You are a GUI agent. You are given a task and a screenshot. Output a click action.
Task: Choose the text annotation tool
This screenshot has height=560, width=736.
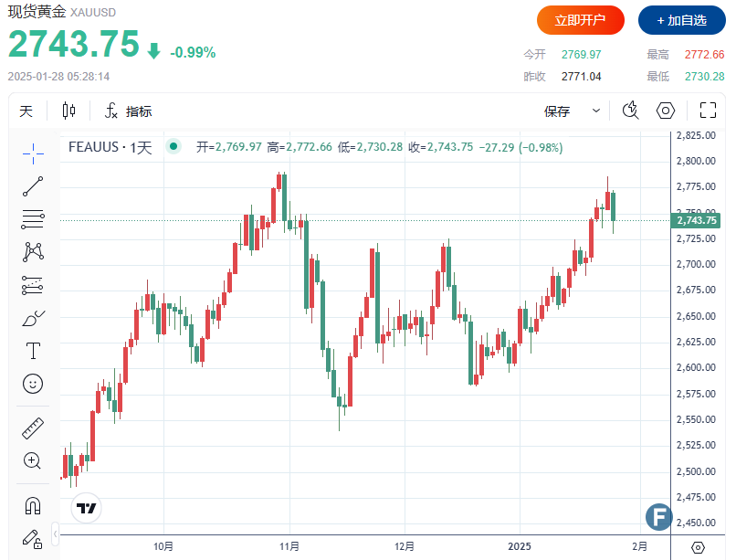33,351
